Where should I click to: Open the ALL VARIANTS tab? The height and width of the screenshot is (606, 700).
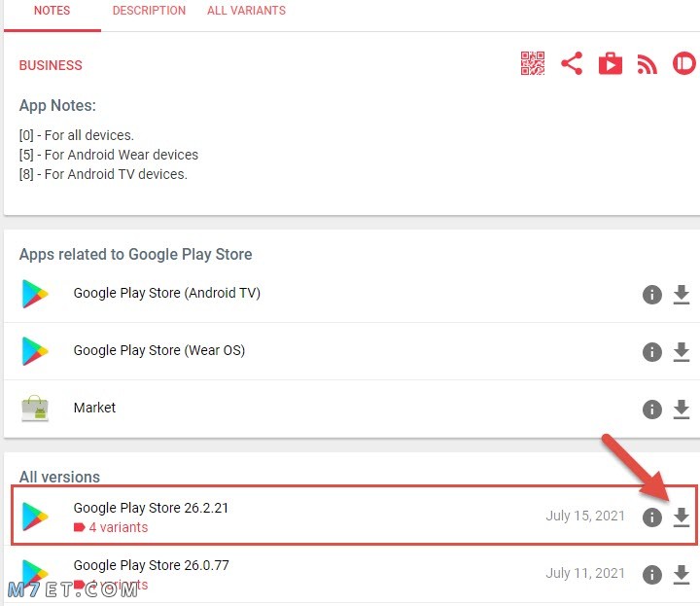click(246, 11)
